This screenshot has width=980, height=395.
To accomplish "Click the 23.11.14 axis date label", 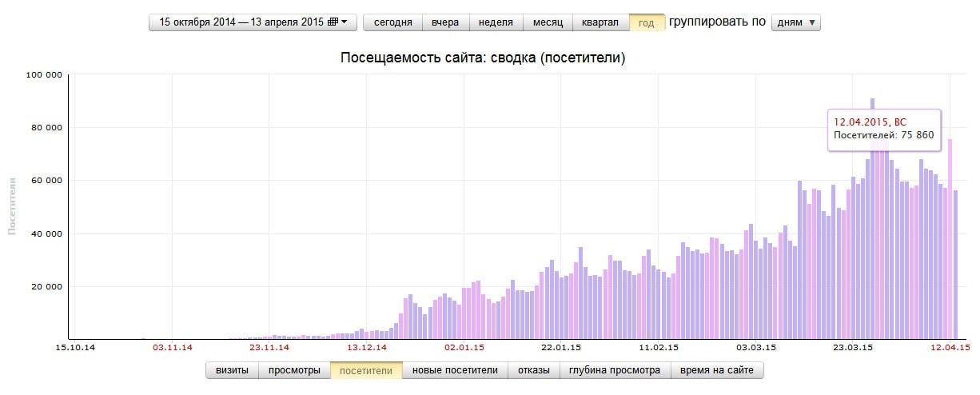I will (269, 348).
